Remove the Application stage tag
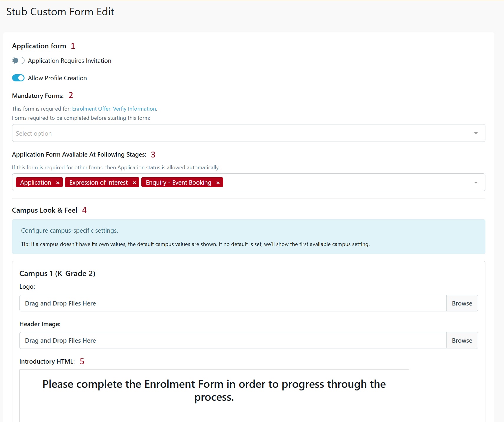 pos(58,182)
